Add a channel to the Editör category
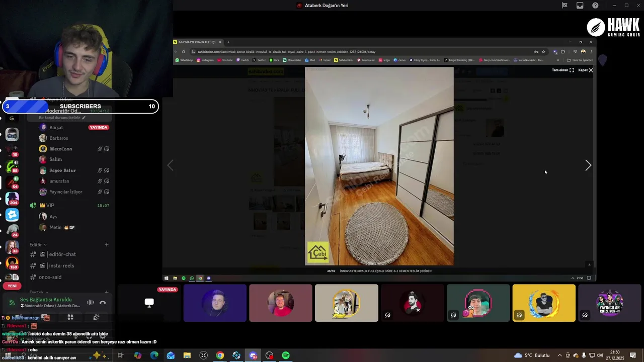Image resolution: width=644 pixels, height=362 pixels. tap(107, 245)
